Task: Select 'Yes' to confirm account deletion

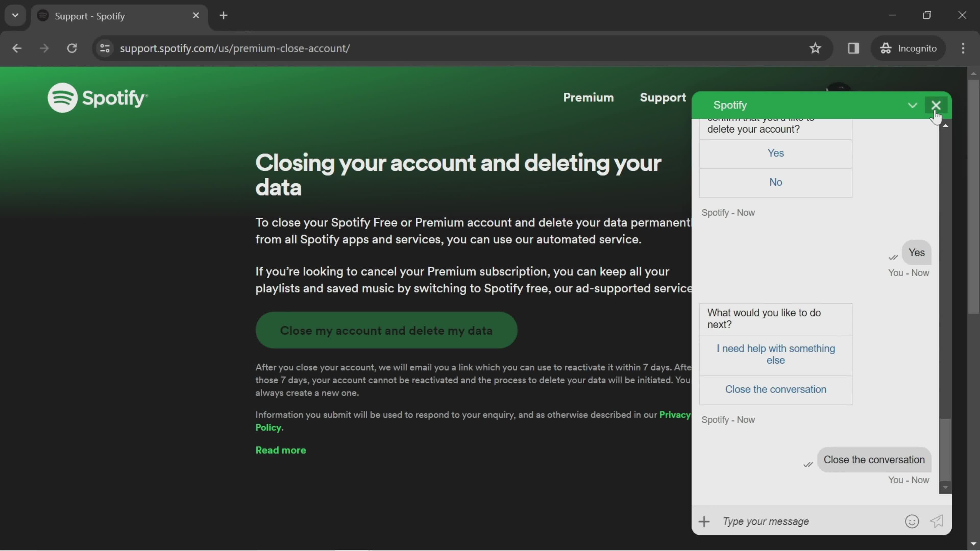Action: (x=776, y=153)
